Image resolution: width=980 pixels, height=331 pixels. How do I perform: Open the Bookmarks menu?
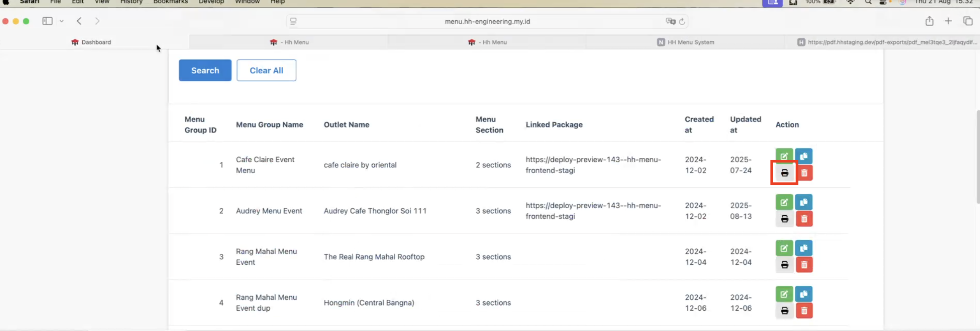pos(170,2)
